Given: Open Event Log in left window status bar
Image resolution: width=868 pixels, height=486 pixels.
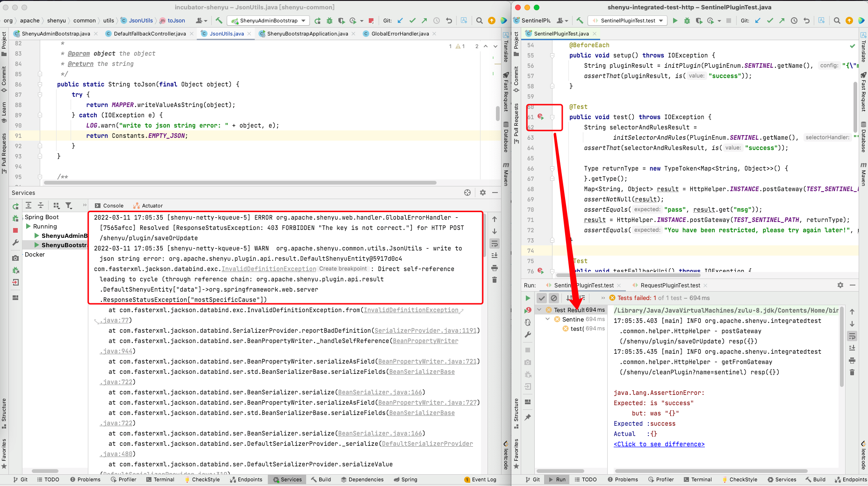Looking at the screenshot, I should click(480, 479).
